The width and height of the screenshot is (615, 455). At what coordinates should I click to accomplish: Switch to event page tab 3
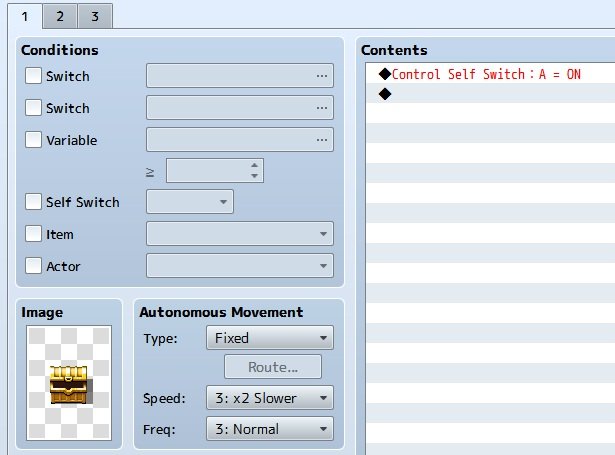point(95,16)
